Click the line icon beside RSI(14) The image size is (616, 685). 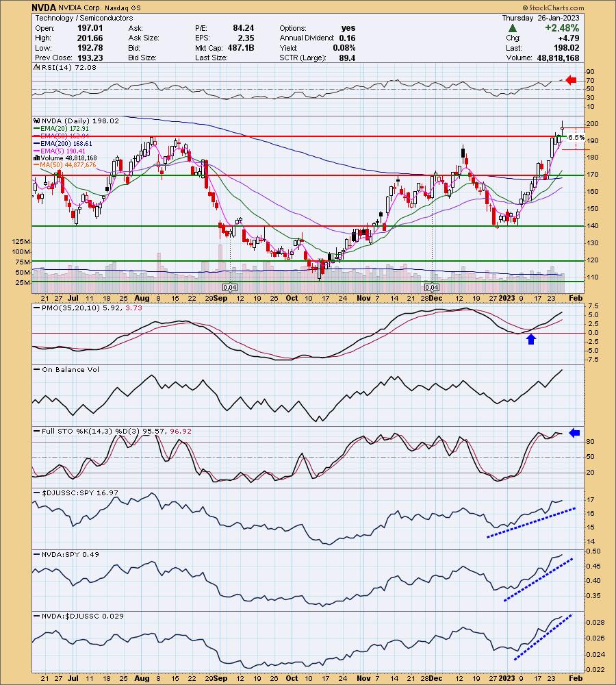point(37,67)
